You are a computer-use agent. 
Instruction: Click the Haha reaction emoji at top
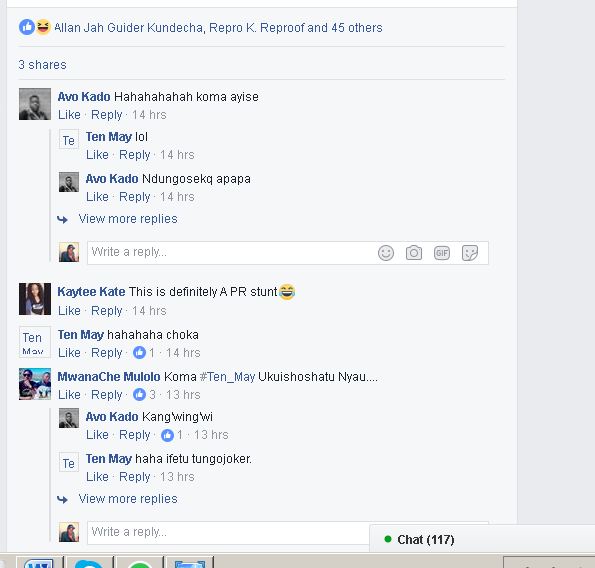click(43, 27)
